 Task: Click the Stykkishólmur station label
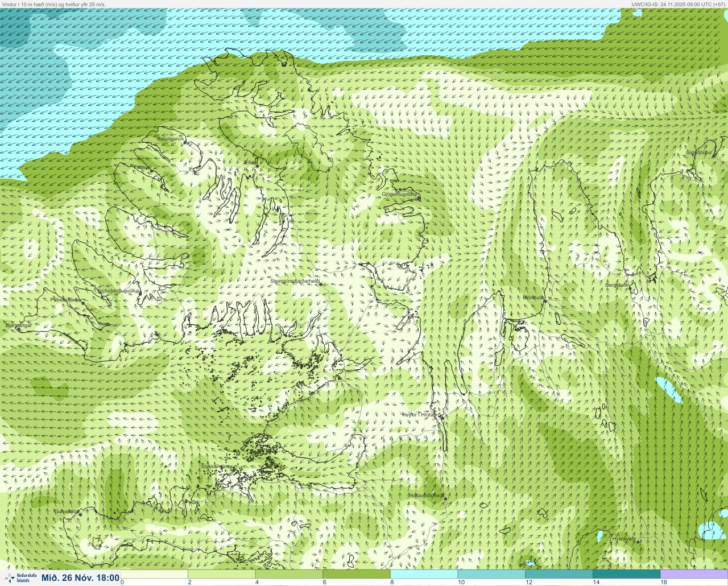[x=217, y=467]
